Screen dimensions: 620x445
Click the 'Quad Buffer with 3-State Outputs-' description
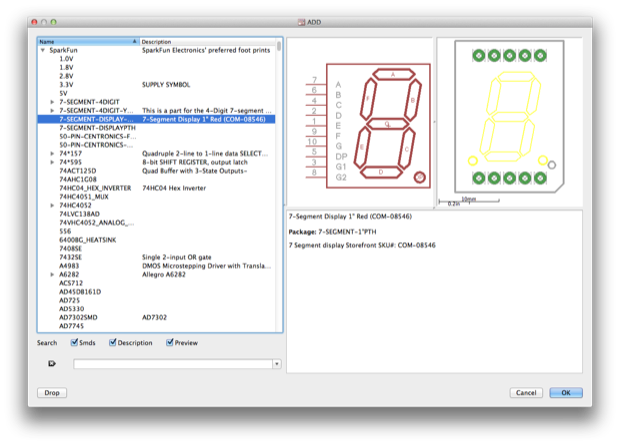pyautogui.click(x=195, y=171)
